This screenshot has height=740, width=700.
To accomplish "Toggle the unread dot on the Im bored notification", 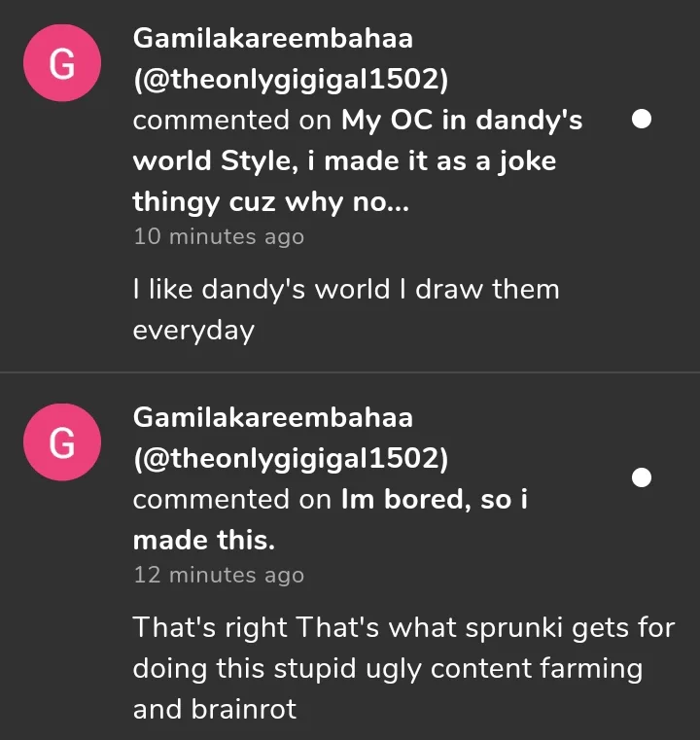I will click(x=641, y=477).
